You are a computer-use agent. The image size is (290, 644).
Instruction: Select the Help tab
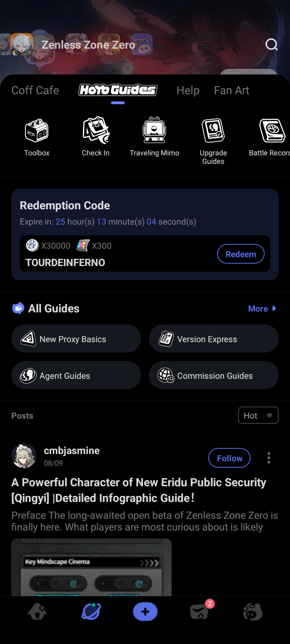coord(188,91)
